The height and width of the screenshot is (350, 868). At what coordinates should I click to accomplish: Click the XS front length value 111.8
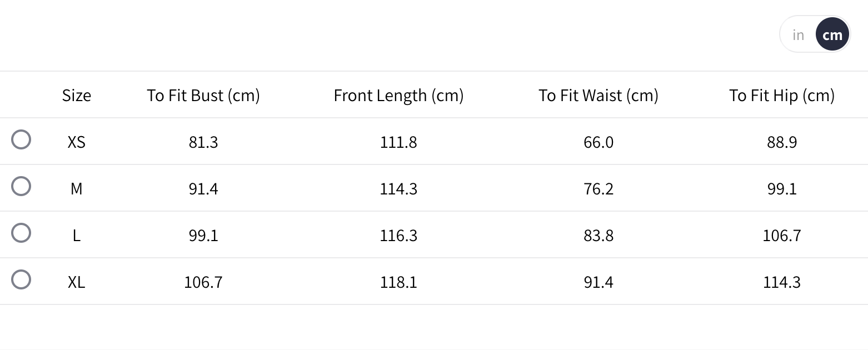click(x=398, y=142)
